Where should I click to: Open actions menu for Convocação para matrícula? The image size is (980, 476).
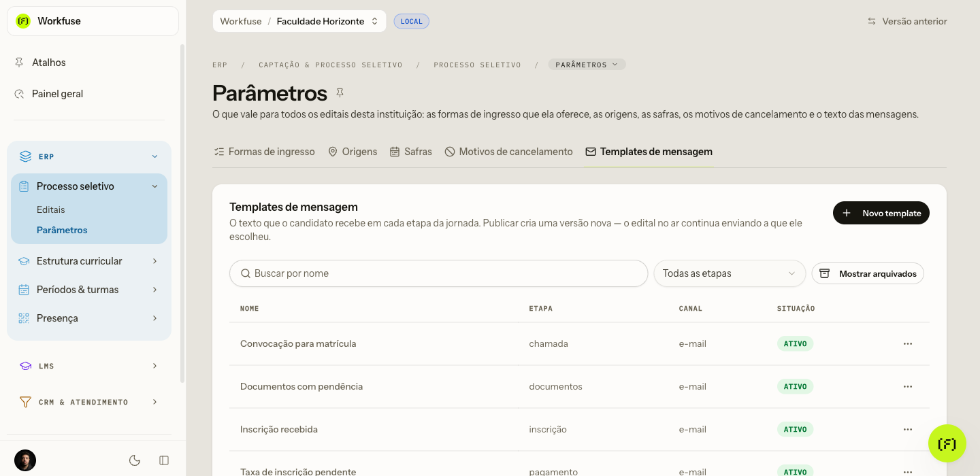pos(907,344)
